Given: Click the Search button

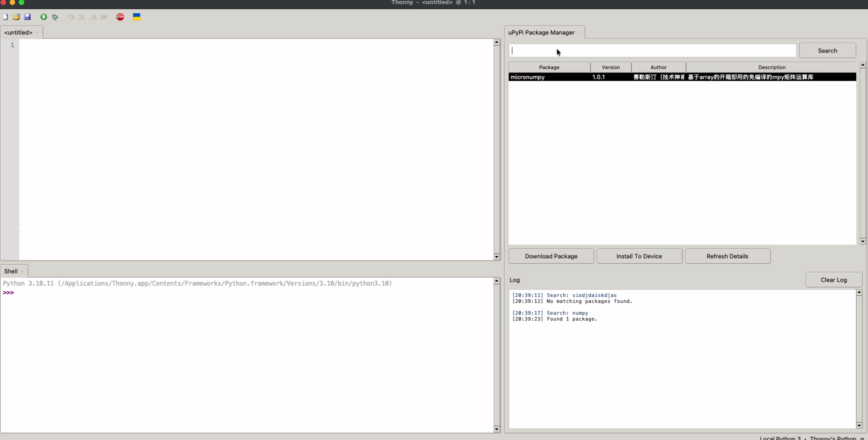Looking at the screenshot, I should tap(827, 50).
